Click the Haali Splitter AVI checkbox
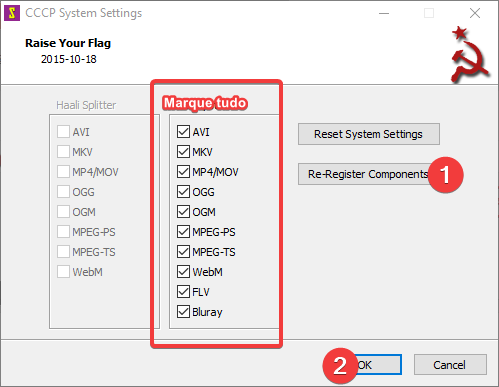499x387 pixels. (63, 132)
